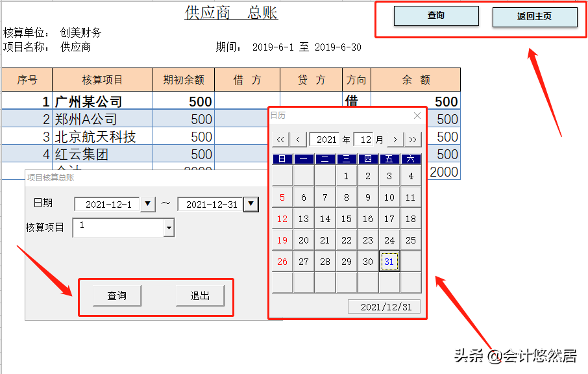Screen dimensions: 588x374
Task: Click the 核算项目 column header
Action: click(x=103, y=79)
